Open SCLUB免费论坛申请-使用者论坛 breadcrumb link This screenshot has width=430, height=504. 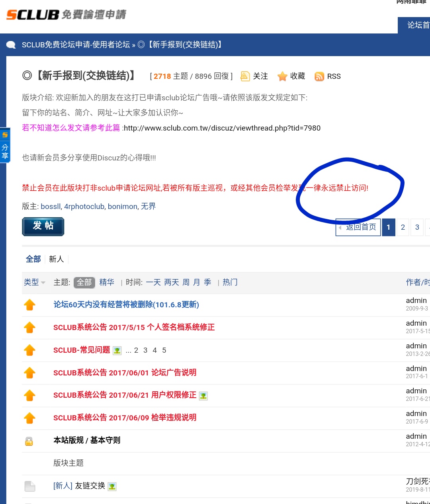tap(76, 45)
